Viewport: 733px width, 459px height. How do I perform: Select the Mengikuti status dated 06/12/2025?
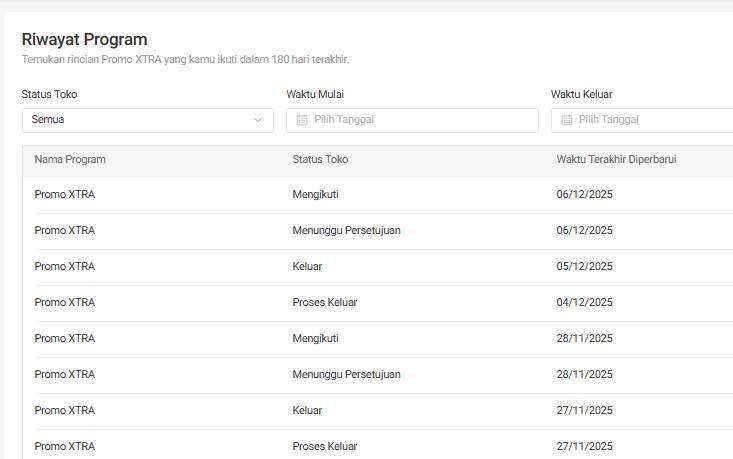pos(315,194)
